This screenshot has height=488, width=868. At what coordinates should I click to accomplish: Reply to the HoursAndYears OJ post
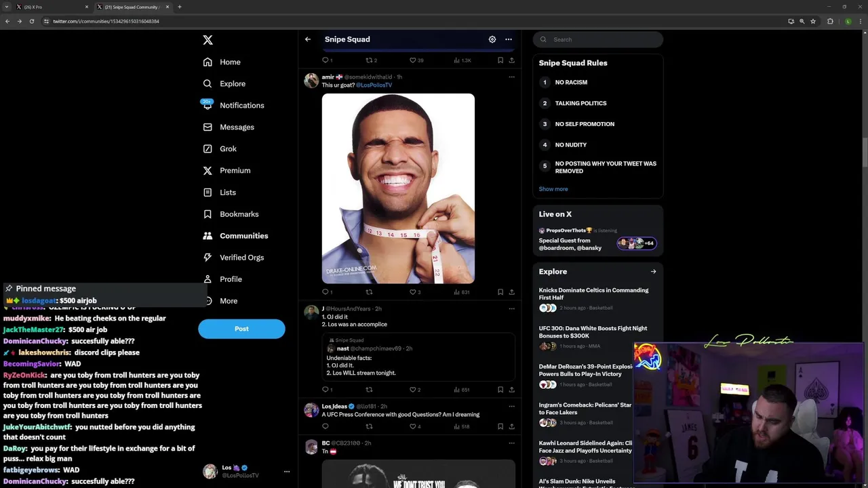[x=326, y=390]
